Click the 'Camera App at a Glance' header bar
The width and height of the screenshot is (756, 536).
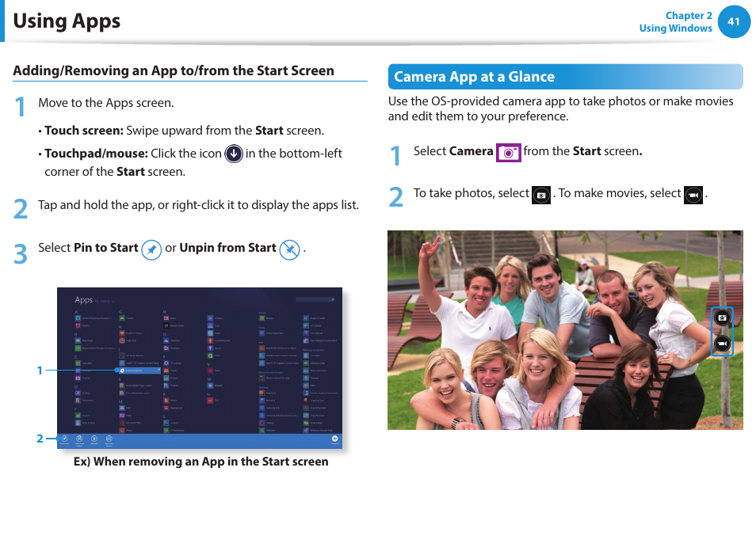565,77
